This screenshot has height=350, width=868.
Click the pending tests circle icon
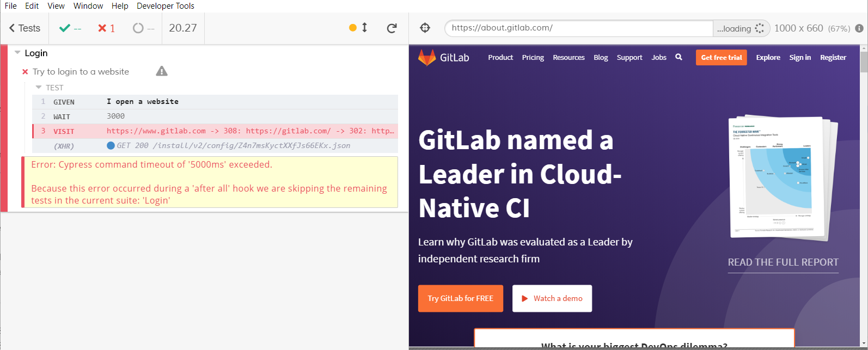click(138, 28)
